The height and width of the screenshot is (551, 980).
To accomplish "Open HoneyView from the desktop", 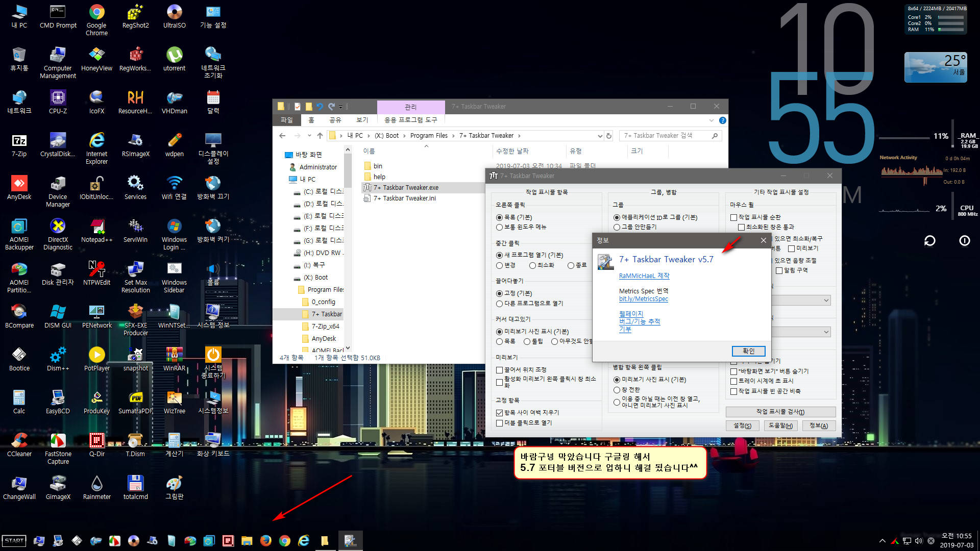I will click(96, 60).
